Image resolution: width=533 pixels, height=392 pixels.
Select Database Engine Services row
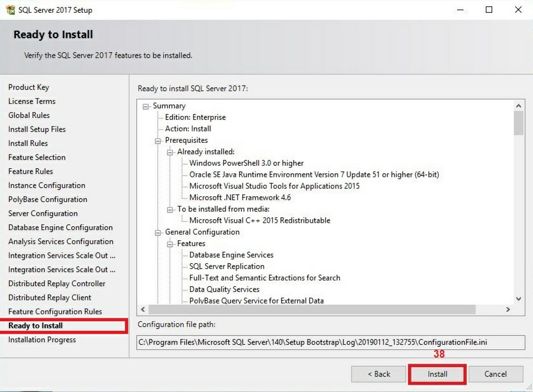click(231, 255)
